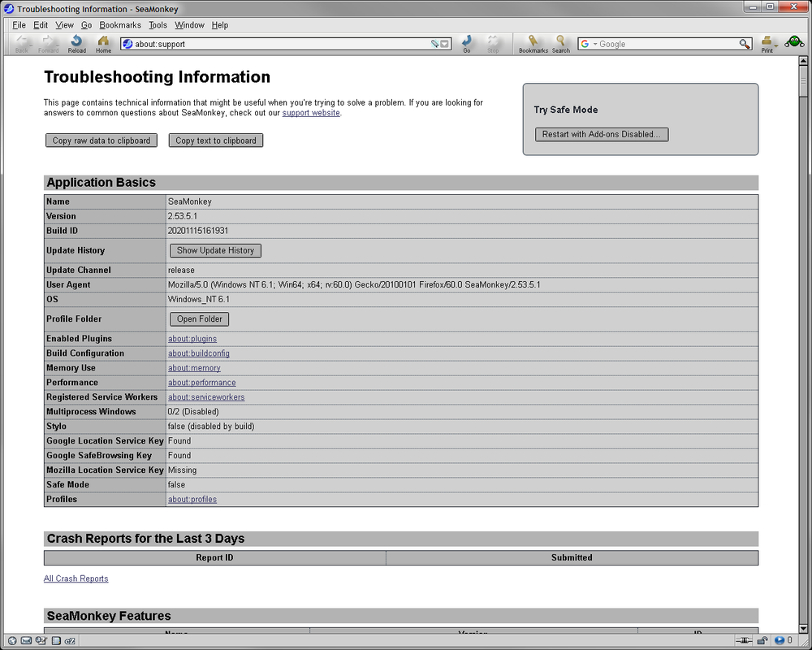Click Copy text to clipboard
Image resolution: width=812 pixels, height=650 pixels.
click(x=216, y=141)
